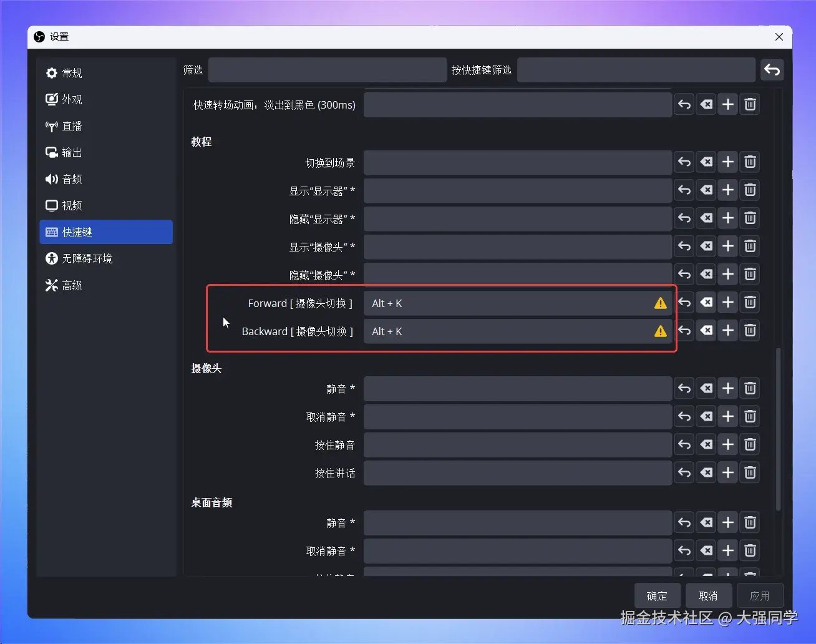Add a hotkey binding for 隐藏"摄像头"
The height and width of the screenshot is (644, 816).
727,275
